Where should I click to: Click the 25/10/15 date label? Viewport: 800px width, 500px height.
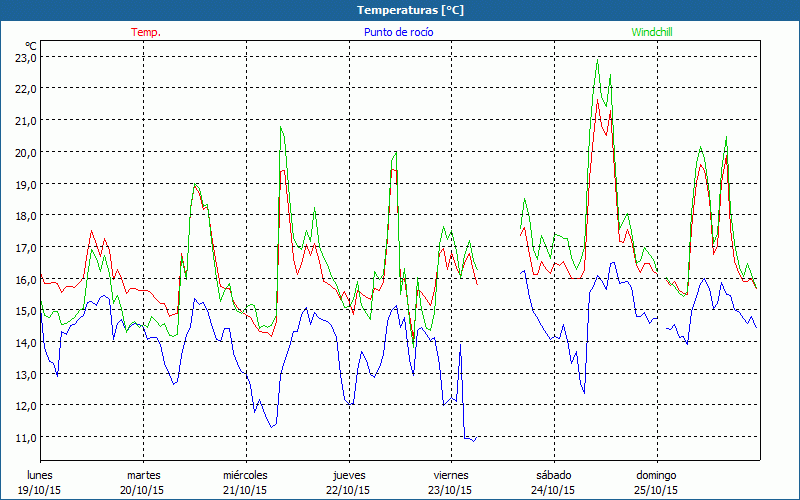[x=656, y=490]
